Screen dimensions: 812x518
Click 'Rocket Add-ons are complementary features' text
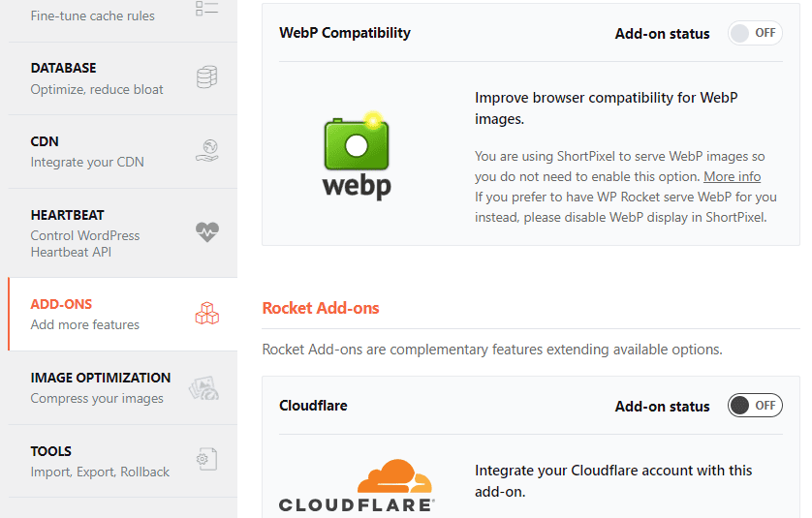492,350
